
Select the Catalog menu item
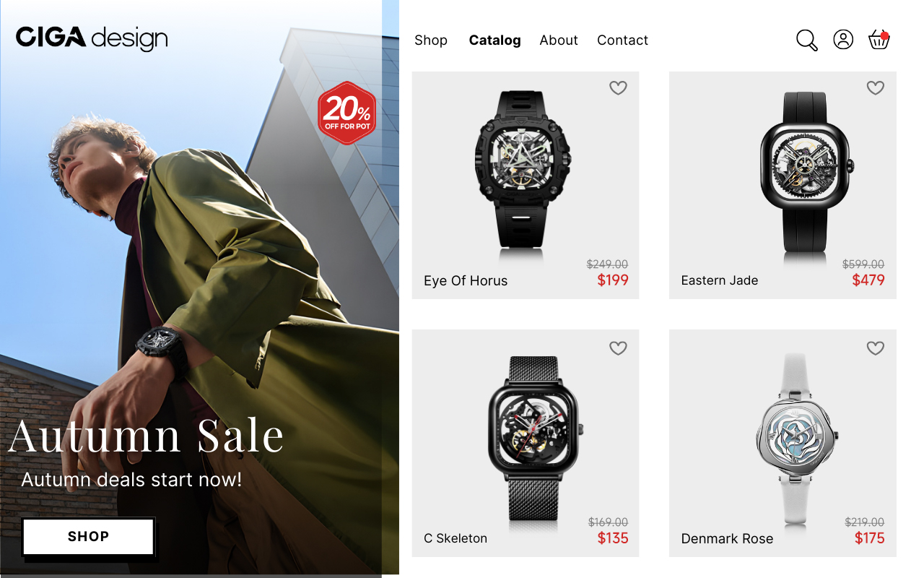pos(495,40)
